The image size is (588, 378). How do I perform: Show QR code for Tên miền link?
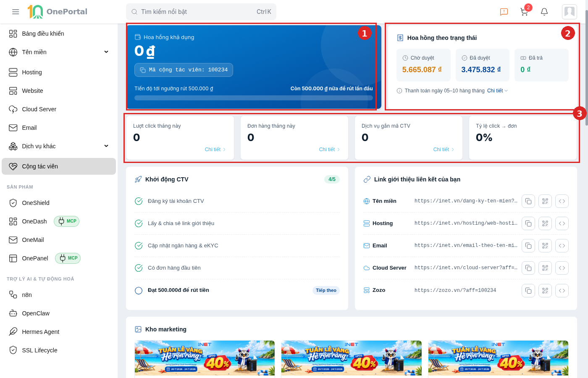point(545,201)
